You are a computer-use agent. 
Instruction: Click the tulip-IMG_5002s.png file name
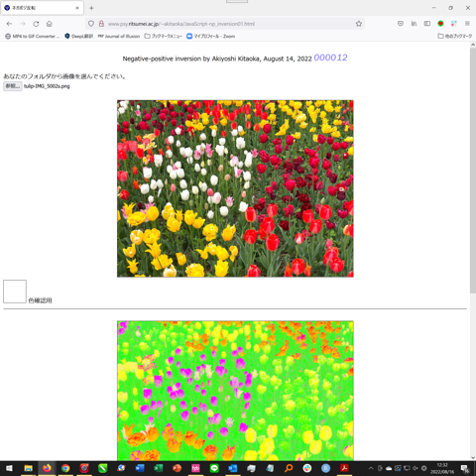point(47,86)
